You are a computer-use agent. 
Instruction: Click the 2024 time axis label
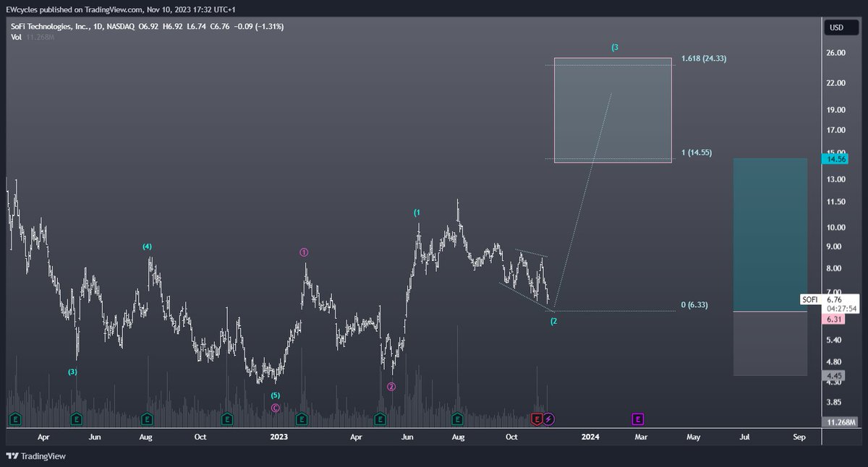click(x=590, y=437)
